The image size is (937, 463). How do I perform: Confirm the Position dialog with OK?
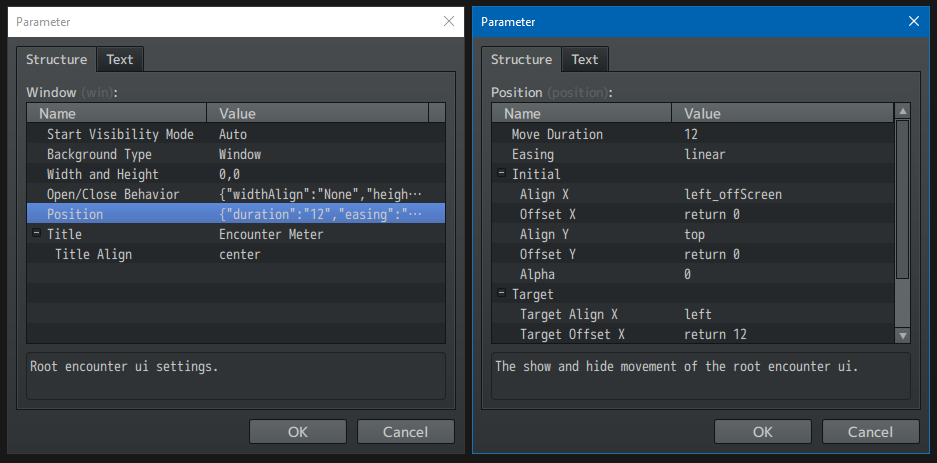763,431
